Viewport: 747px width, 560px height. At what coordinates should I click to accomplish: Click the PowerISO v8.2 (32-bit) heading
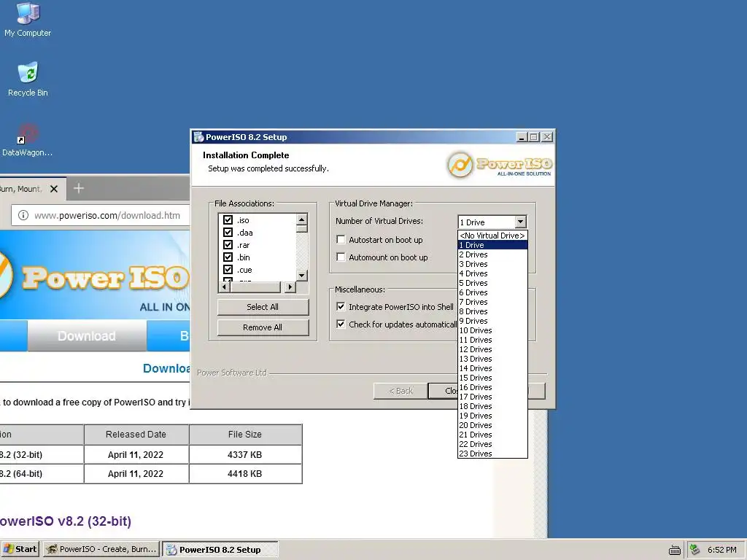point(65,521)
